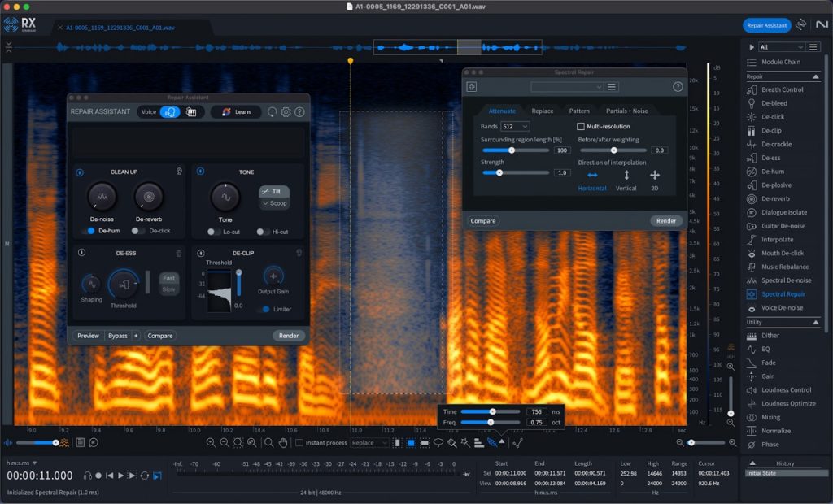
Task: Choose the 2D interpolation direction icon
Action: 654,175
